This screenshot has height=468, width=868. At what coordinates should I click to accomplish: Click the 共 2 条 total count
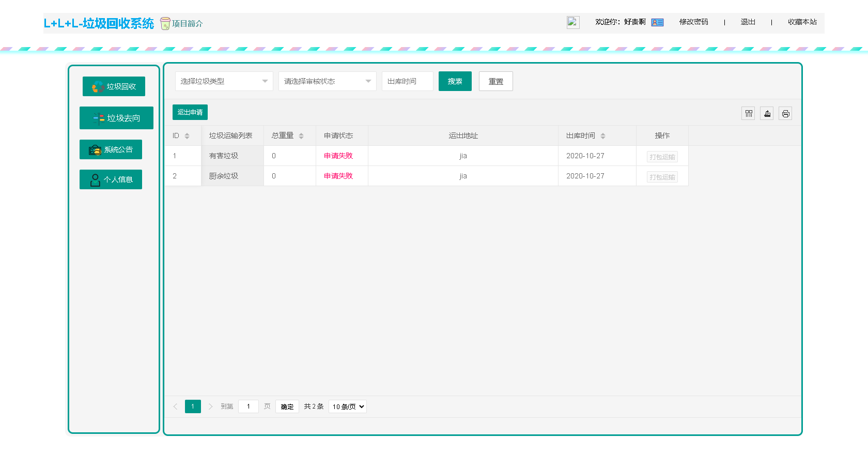(x=314, y=406)
